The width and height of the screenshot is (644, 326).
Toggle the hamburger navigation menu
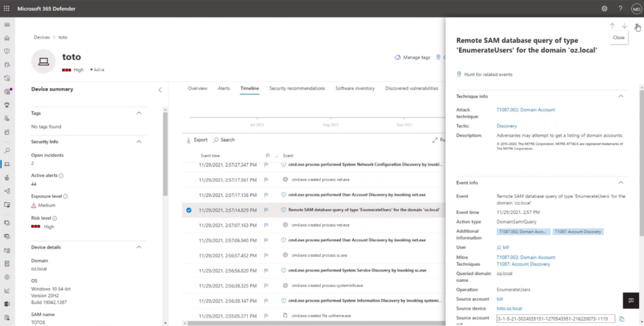6,25
